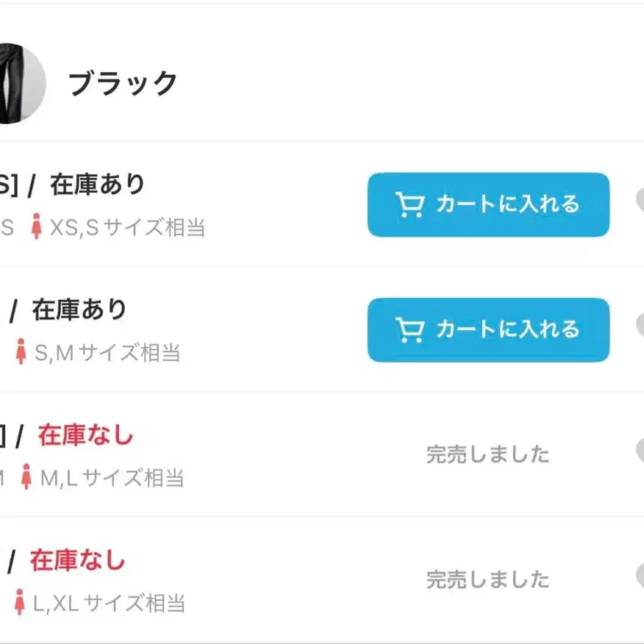Tap the gray circle at the L,XL row's end

click(640, 575)
